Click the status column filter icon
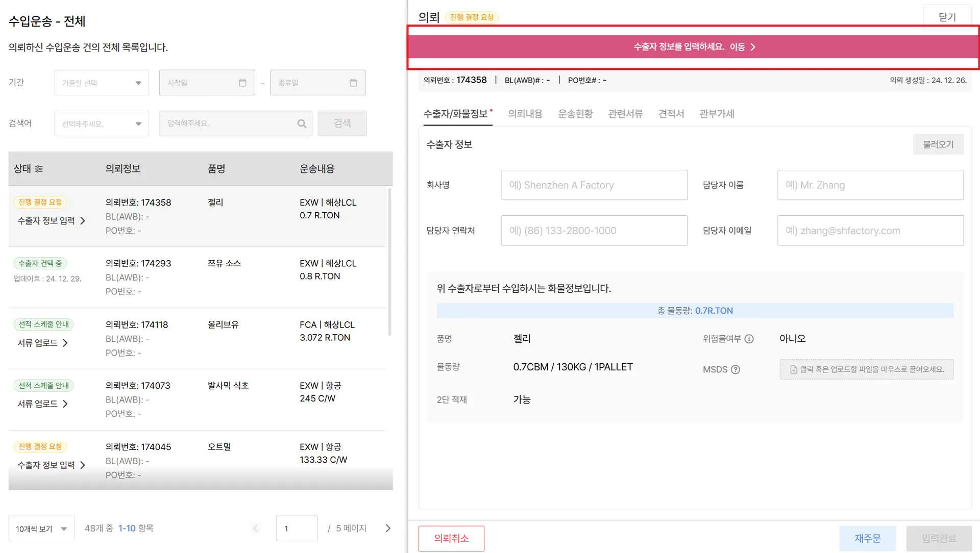 [39, 169]
